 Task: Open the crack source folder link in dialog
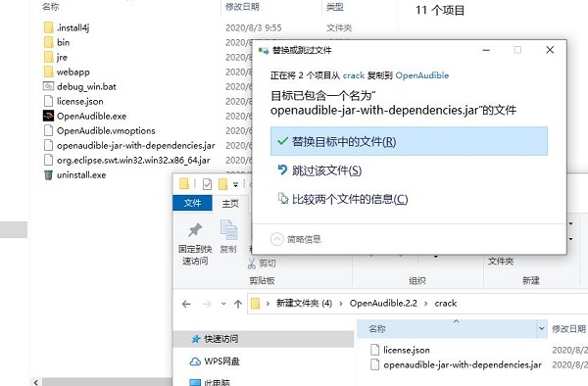tap(354, 75)
